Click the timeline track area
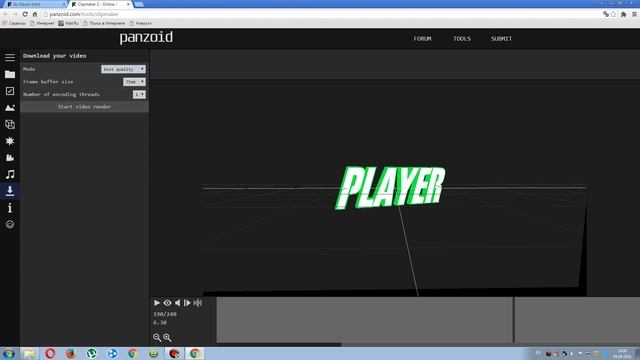The height and width of the screenshot is (360, 640). (x=428, y=320)
